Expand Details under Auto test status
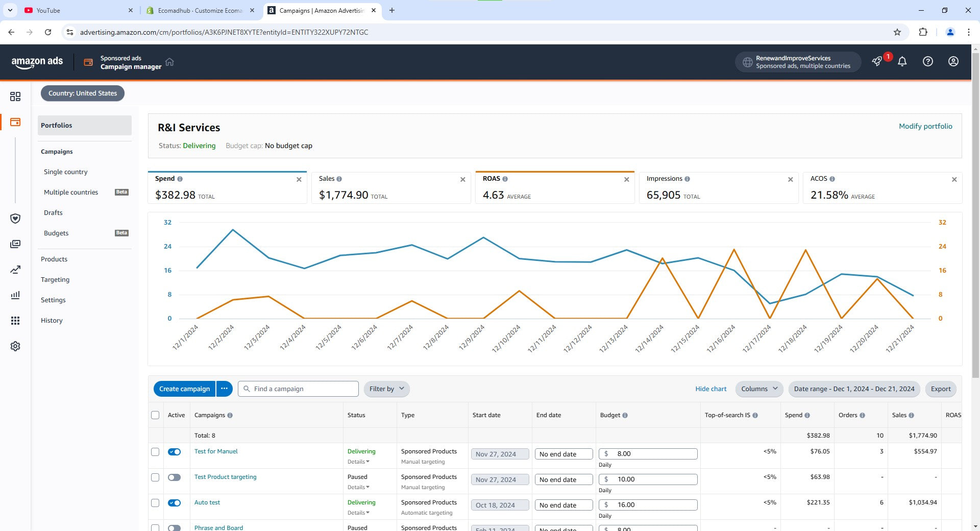980x531 pixels. coord(358,513)
